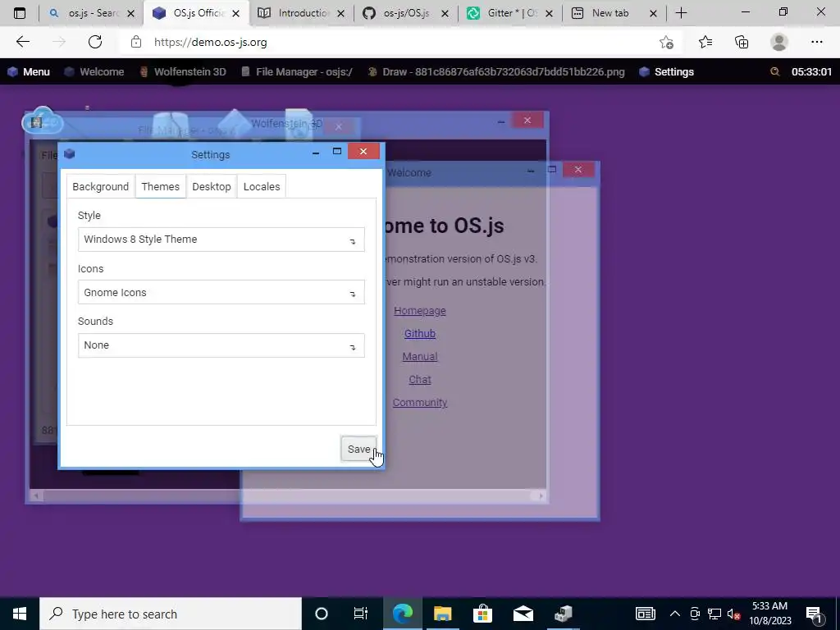The image size is (840, 630).
Task: Close the Settings window
Action: click(363, 152)
